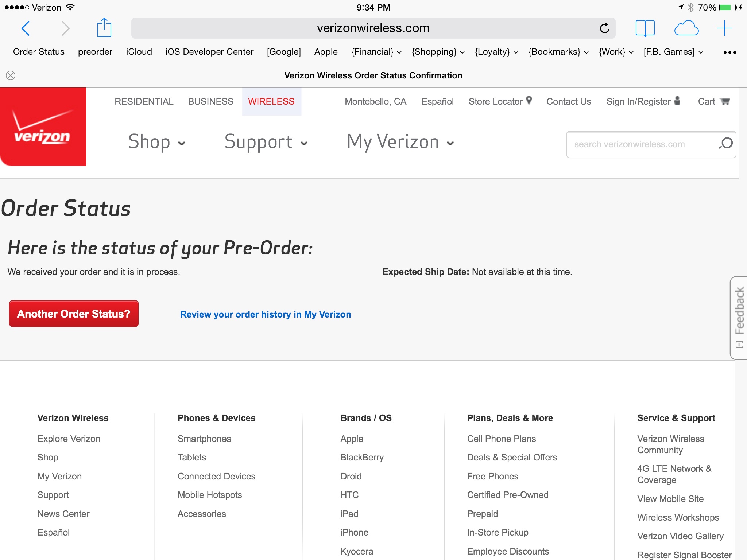Open the Share sheet icon
Image resolution: width=747 pixels, height=560 pixels.
coord(104,27)
